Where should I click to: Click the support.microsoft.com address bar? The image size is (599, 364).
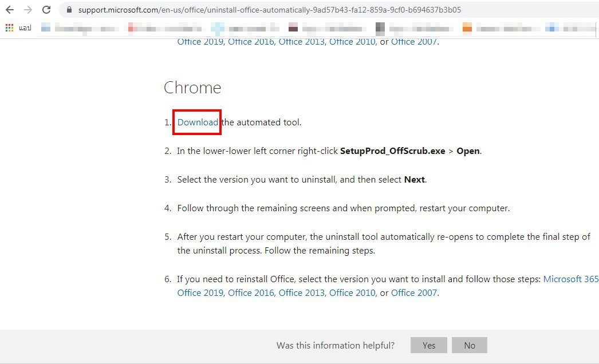pyautogui.click(x=269, y=10)
